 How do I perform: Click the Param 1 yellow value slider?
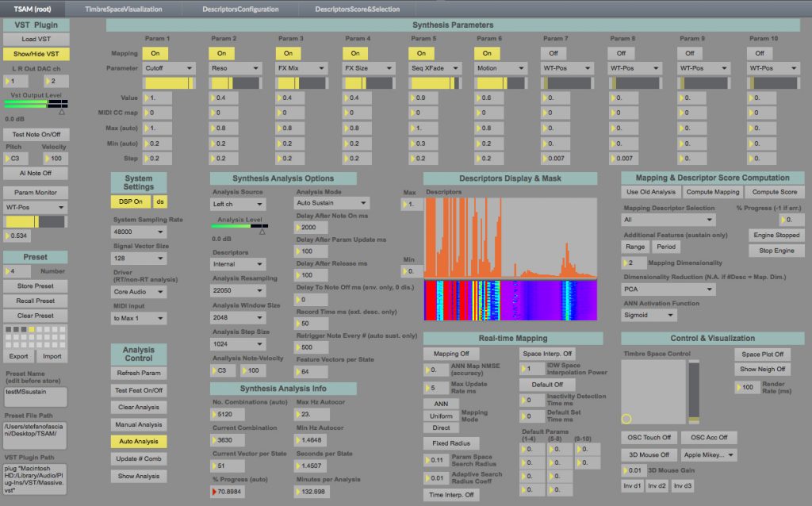(168, 83)
